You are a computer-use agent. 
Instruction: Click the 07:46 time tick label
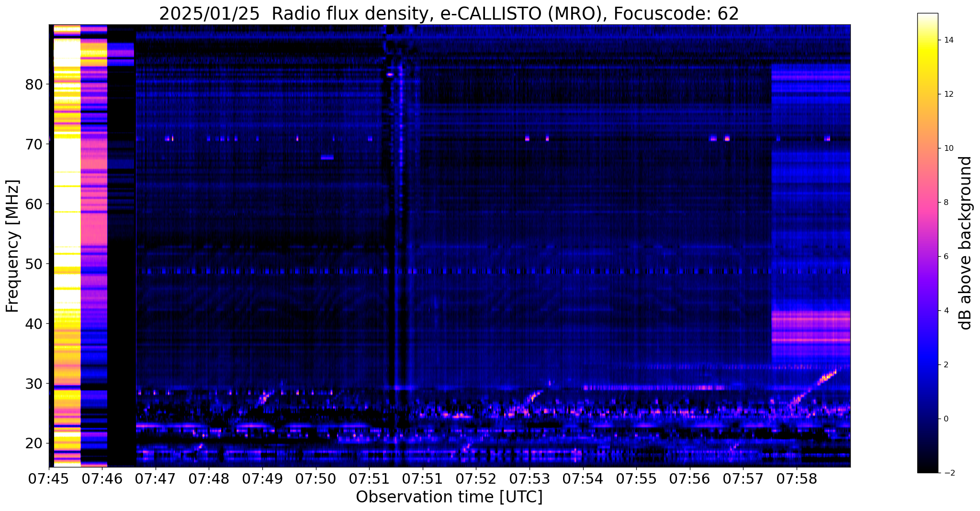pyautogui.click(x=102, y=479)
